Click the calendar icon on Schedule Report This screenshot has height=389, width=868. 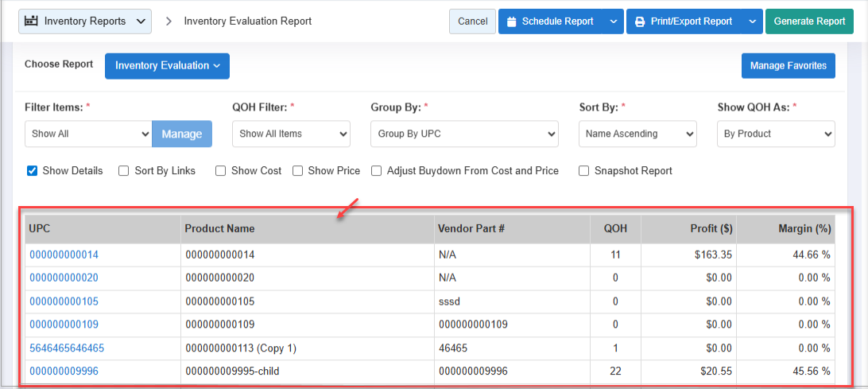point(512,21)
